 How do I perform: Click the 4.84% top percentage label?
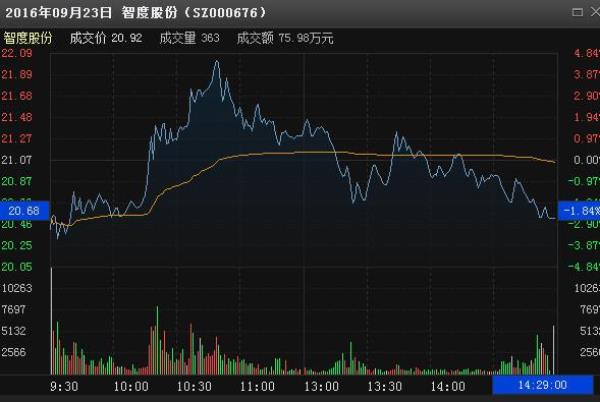coord(583,54)
